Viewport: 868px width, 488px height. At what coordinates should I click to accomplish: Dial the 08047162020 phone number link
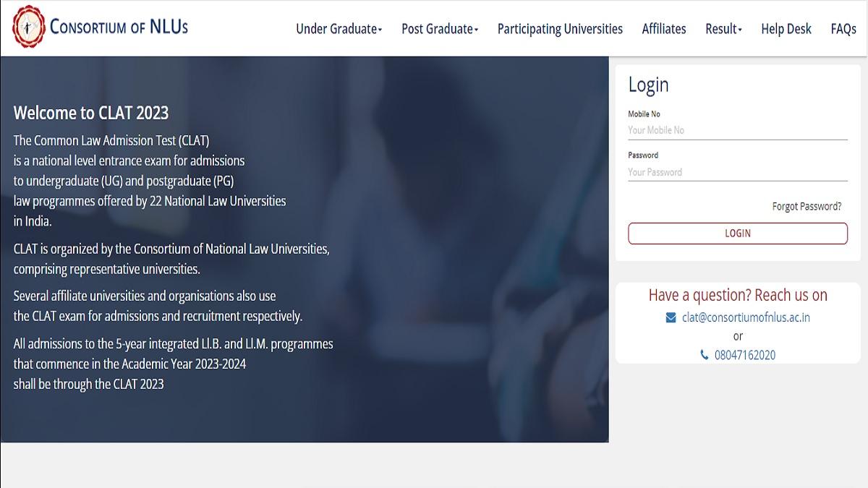(744, 354)
